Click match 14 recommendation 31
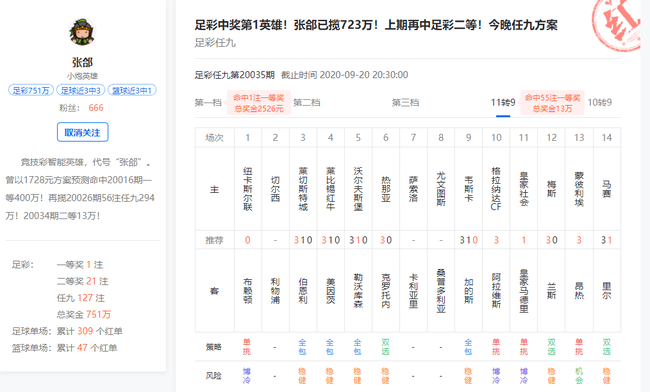 coord(606,240)
